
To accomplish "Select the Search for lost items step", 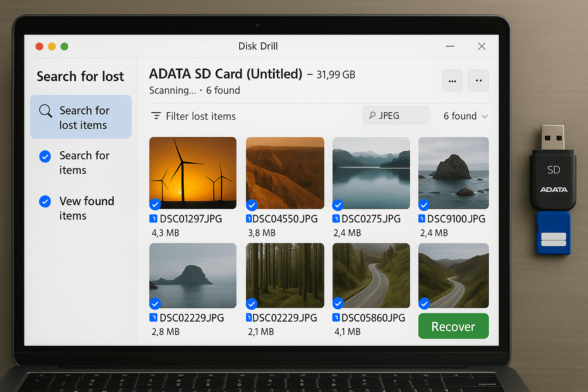I will click(x=81, y=117).
